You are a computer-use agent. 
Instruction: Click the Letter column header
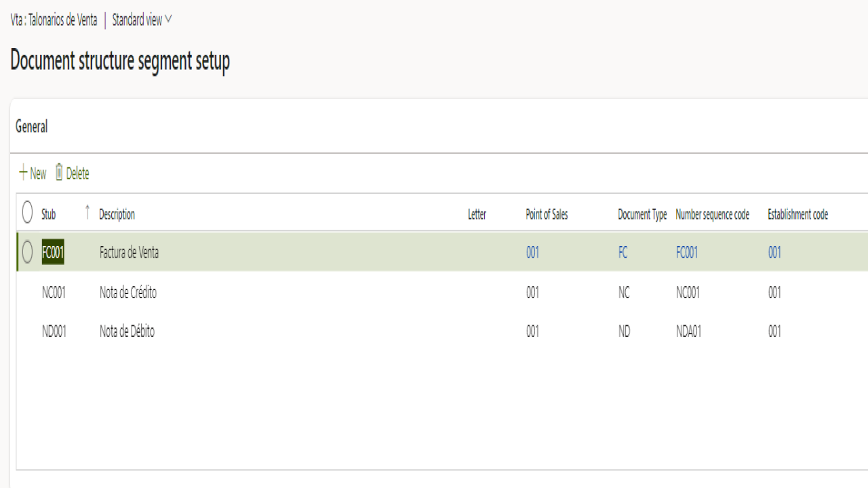pos(477,214)
